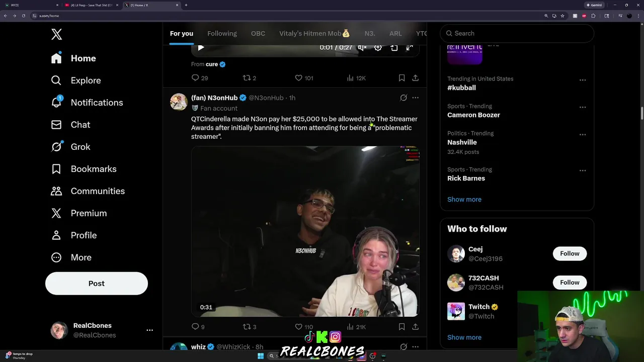The height and width of the screenshot is (362, 644).
Task: Play the video at top of feed
Action: (x=201, y=48)
